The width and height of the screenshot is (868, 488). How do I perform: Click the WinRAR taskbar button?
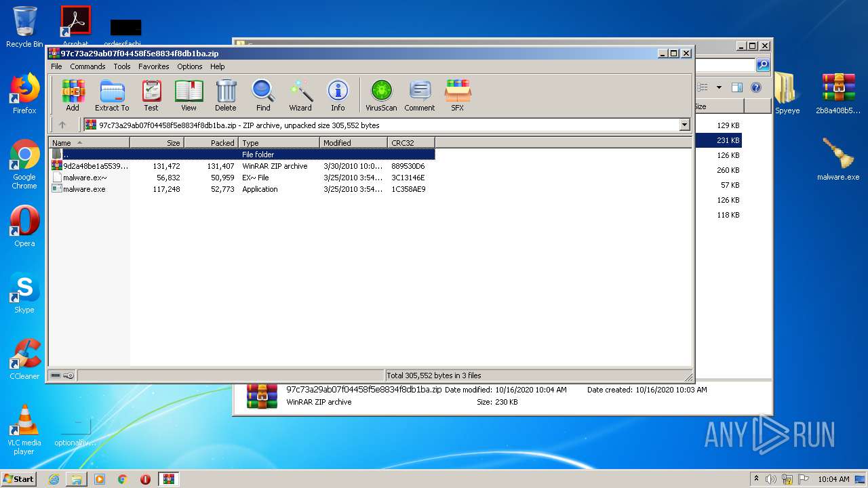tap(168, 479)
